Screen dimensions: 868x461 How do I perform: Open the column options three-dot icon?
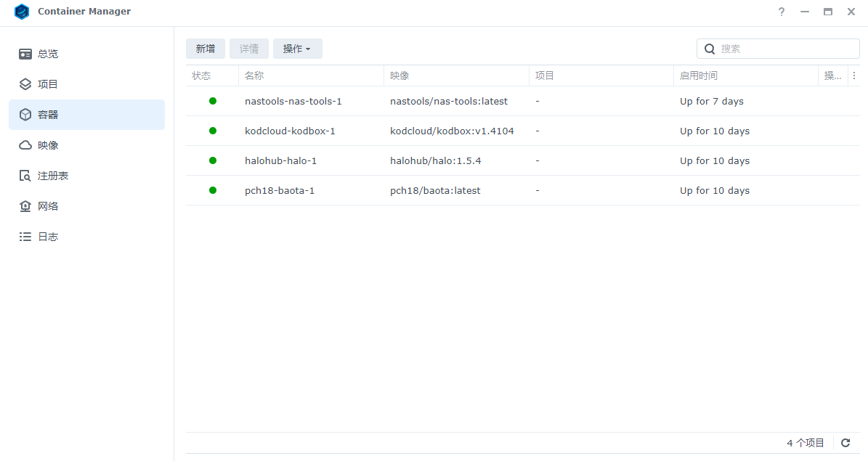click(x=854, y=76)
